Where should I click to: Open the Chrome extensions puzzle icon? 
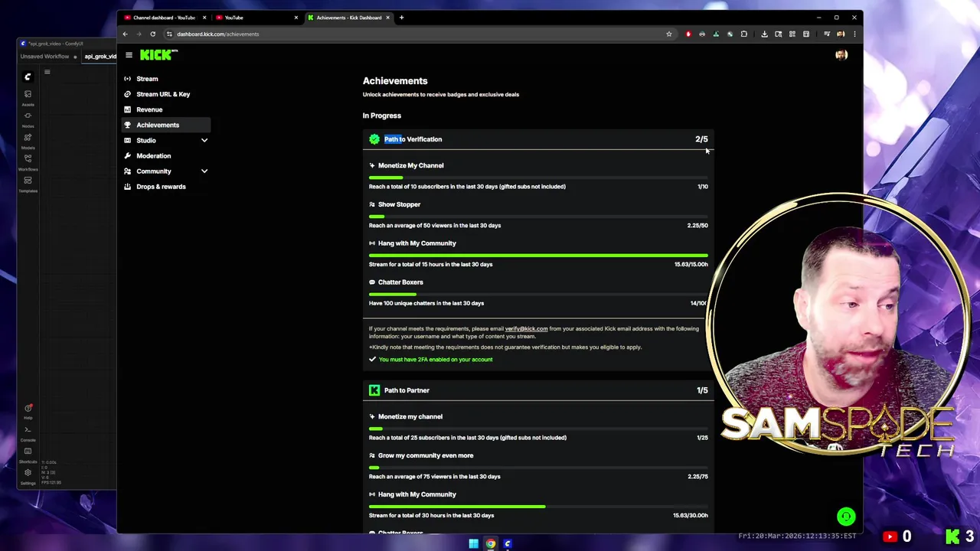pyautogui.click(x=743, y=34)
